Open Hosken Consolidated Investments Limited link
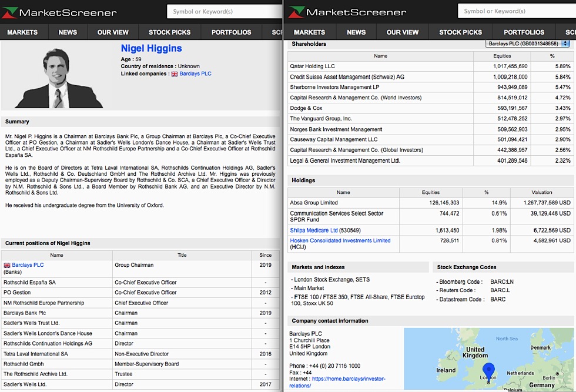This screenshot has height=392, width=576. click(340, 240)
